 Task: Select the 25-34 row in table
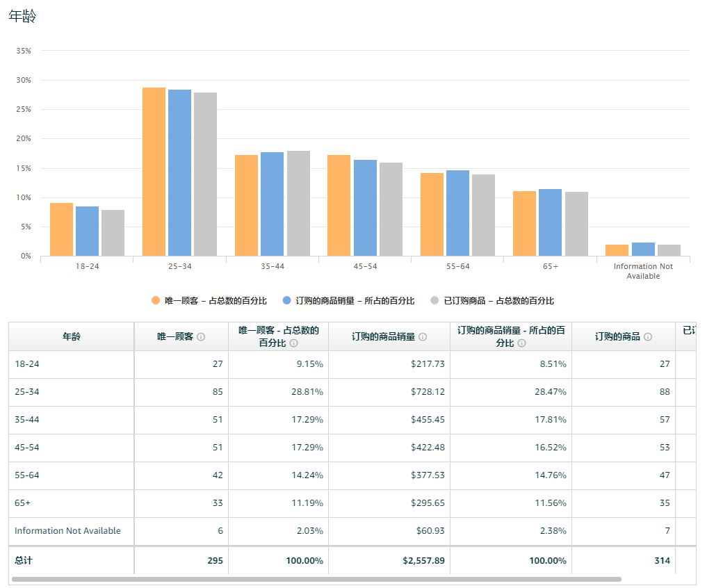[x=352, y=392]
